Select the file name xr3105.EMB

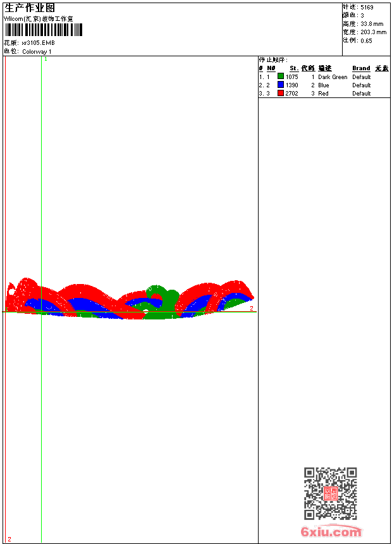[x=38, y=43]
